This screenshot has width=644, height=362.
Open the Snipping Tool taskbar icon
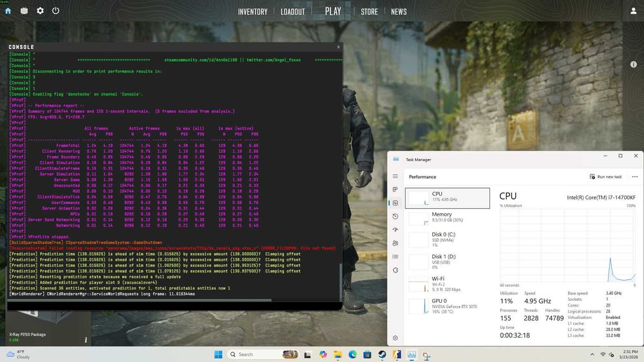click(427, 355)
